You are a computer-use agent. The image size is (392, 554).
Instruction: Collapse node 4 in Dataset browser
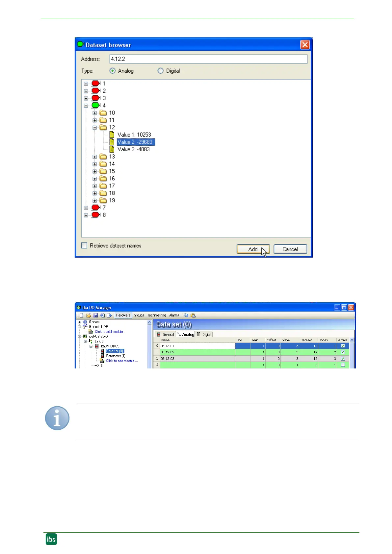click(x=86, y=106)
